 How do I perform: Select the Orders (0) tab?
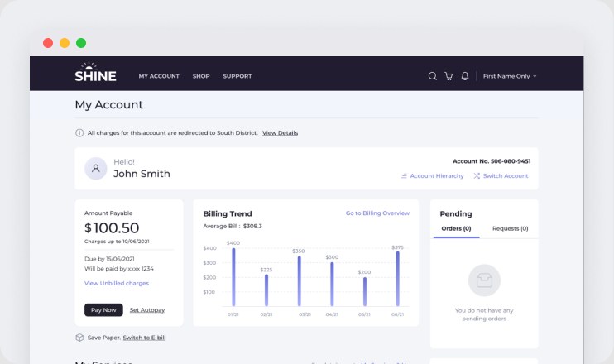(x=456, y=228)
